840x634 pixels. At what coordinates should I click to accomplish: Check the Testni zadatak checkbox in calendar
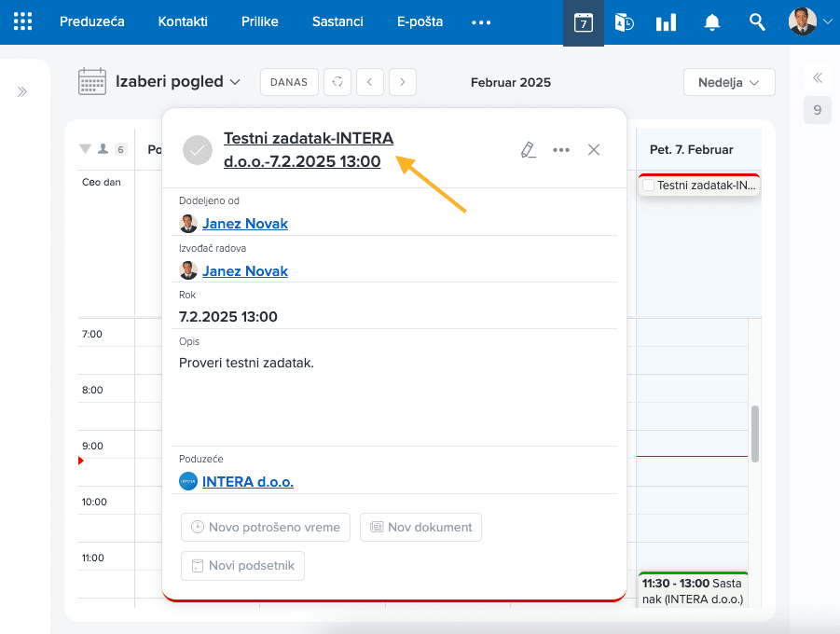pyautogui.click(x=648, y=186)
